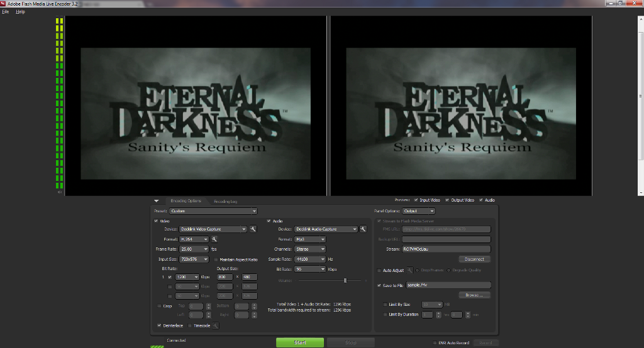The image size is (644, 348).
Task: Switch to Encoding Log tab
Action: (226, 201)
